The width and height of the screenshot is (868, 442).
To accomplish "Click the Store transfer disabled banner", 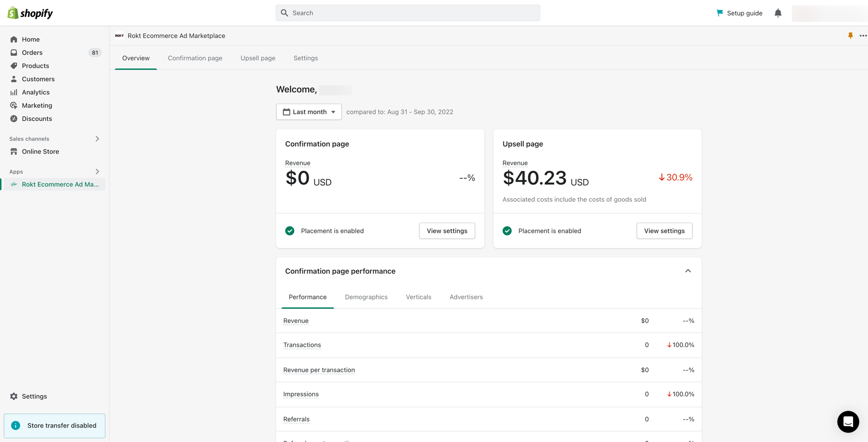I will pyautogui.click(x=55, y=426).
